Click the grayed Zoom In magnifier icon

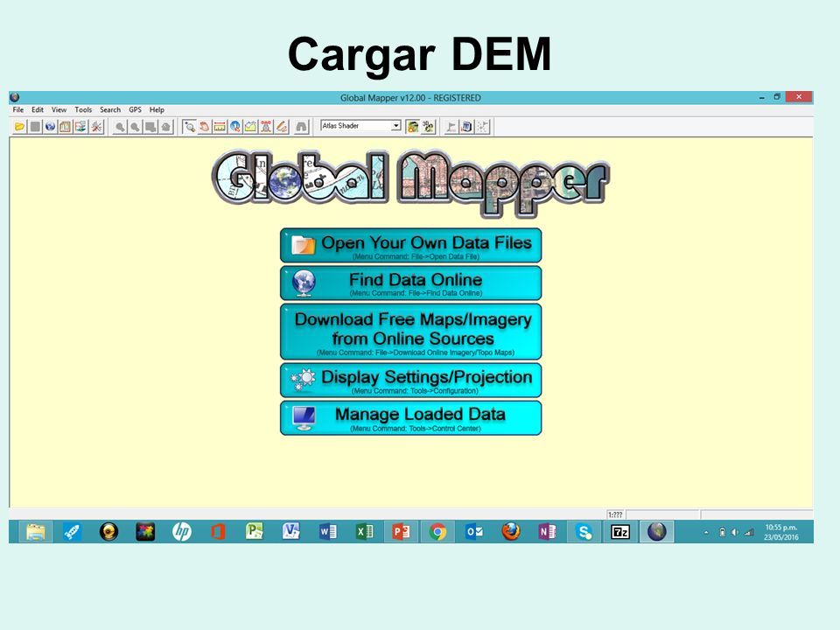(x=120, y=127)
